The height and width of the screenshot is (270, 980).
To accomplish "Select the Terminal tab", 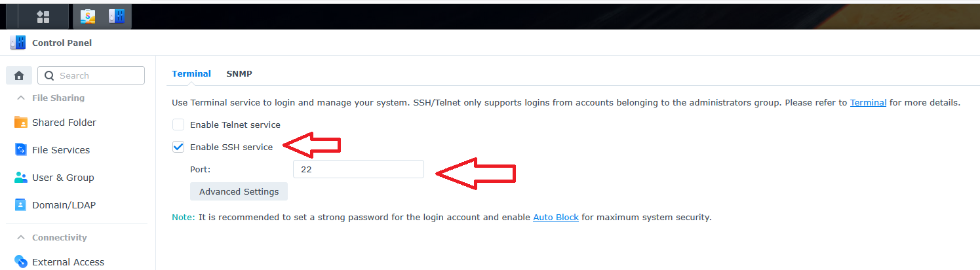I will [x=191, y=74].
